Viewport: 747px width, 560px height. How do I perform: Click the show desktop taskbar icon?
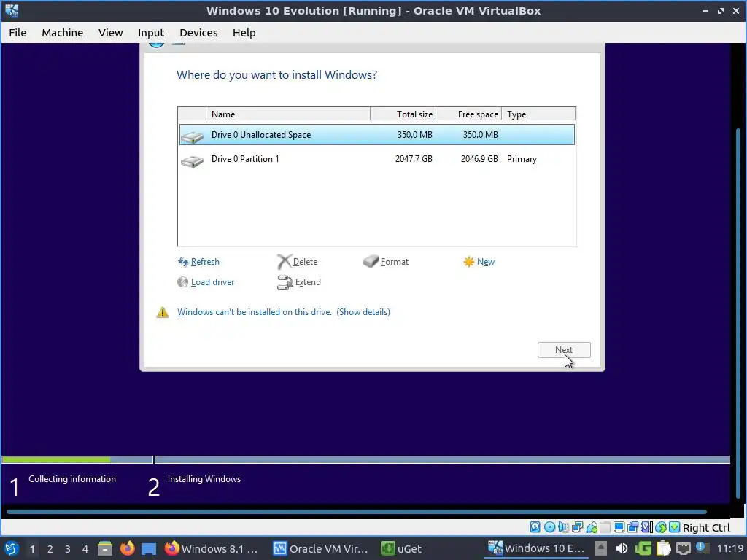coord(149,549)
